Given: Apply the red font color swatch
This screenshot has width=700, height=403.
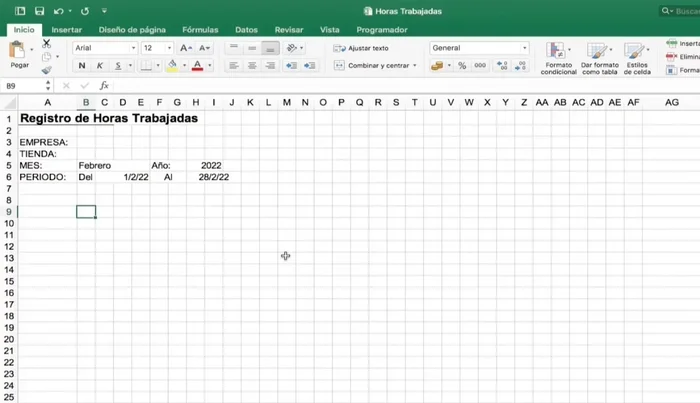Looking at the screenshot, I should (197, 66).
